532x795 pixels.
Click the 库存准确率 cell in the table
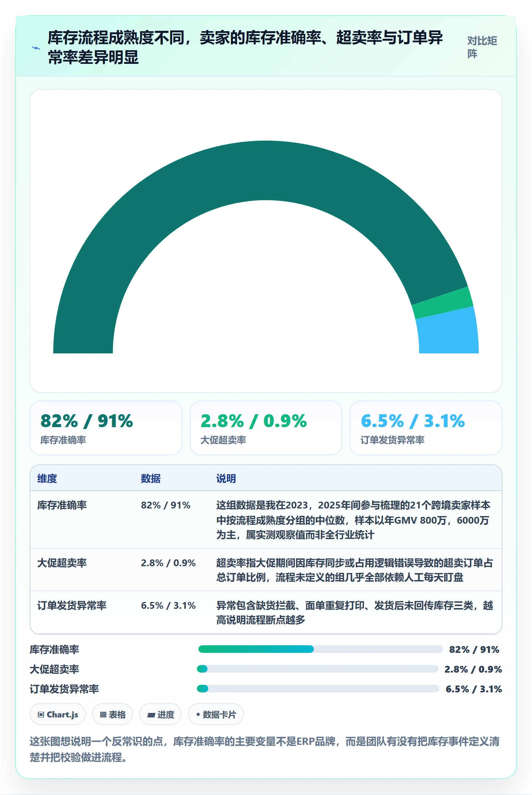click(x=62, y=505)
